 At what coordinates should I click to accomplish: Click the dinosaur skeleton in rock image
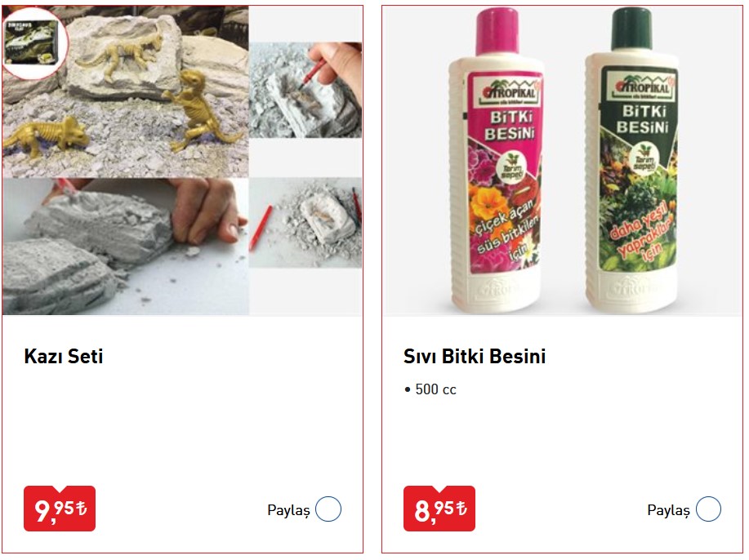(125, 91)
